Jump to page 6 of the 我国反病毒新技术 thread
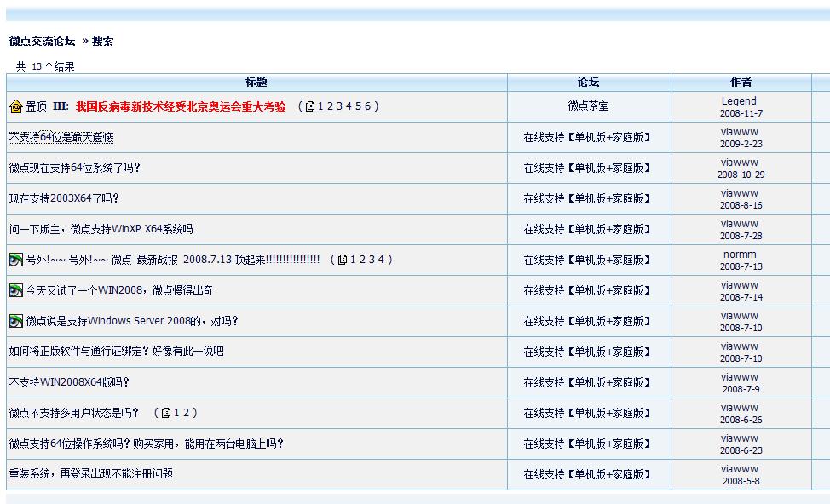This screenshot has height=504, width=830. point(367,106)
